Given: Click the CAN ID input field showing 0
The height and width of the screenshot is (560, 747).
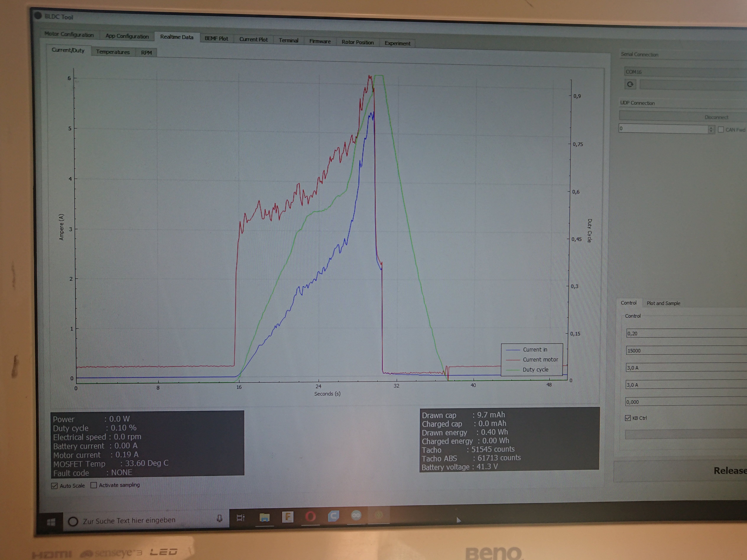Looking at the screenshot, I should coord(663,129).
